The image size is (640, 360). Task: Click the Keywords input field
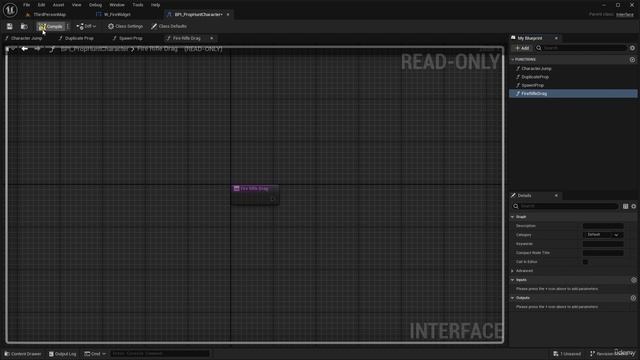(603, 244)
